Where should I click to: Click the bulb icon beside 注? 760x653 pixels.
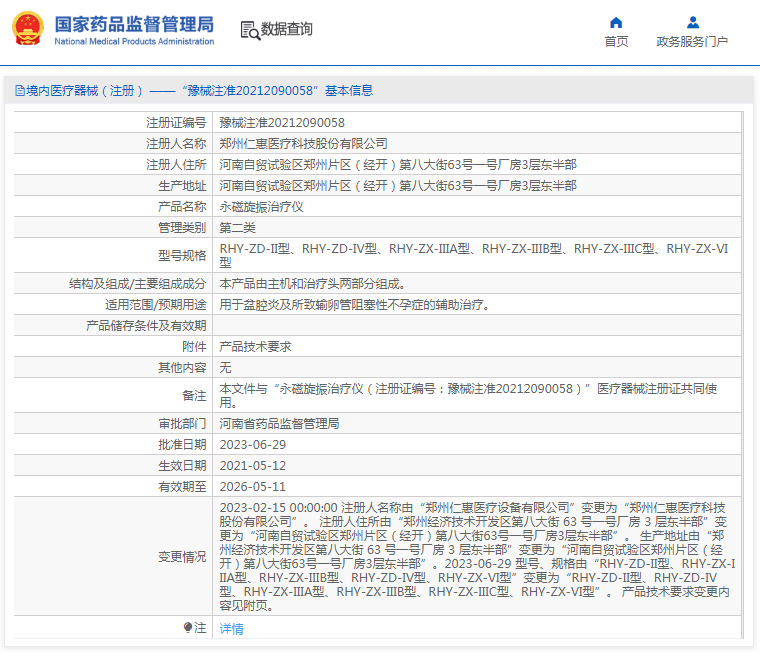188,628
